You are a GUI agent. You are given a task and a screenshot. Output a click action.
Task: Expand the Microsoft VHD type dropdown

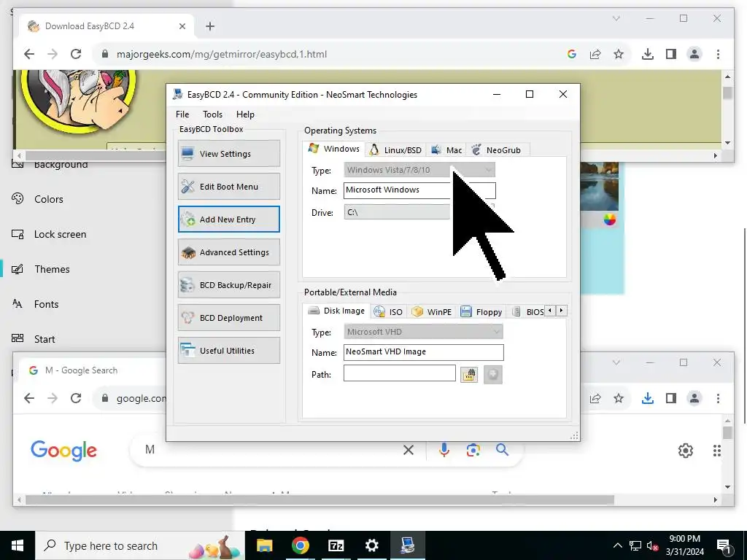click(423, 332)
